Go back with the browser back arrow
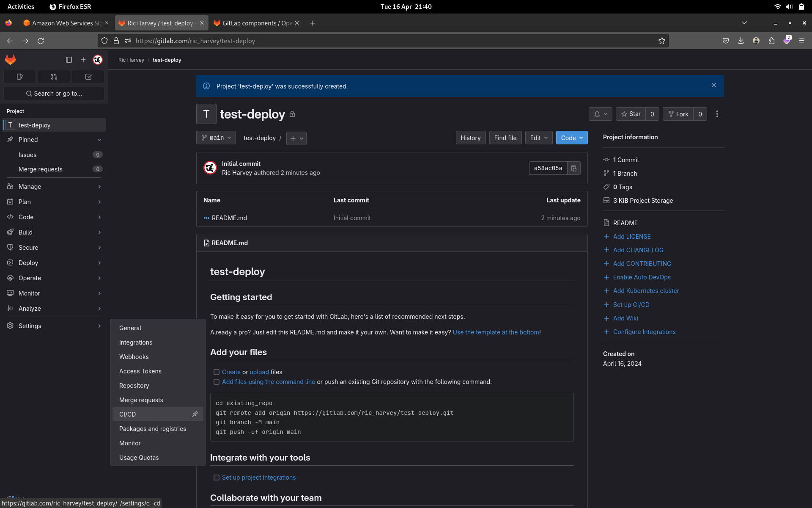This screenshot has height=508, width=812. [10, 41]
